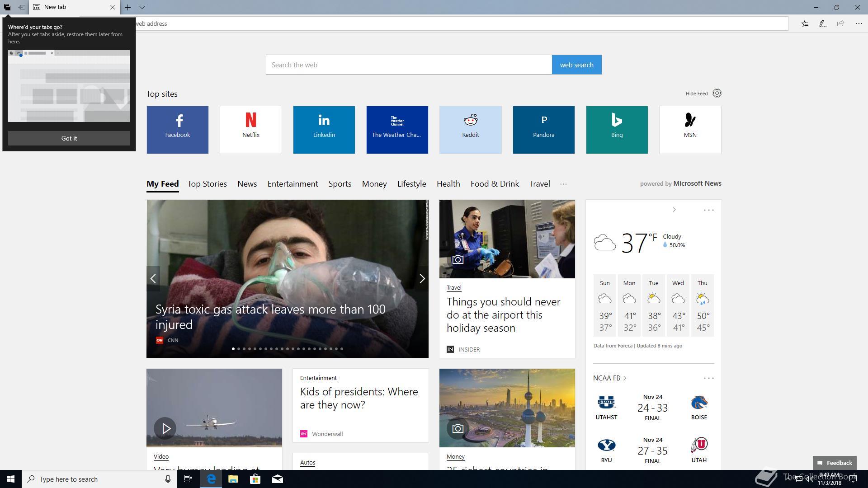868x488 pixels.
Task: Open Windows Start menu
Action: coord(11,479)
